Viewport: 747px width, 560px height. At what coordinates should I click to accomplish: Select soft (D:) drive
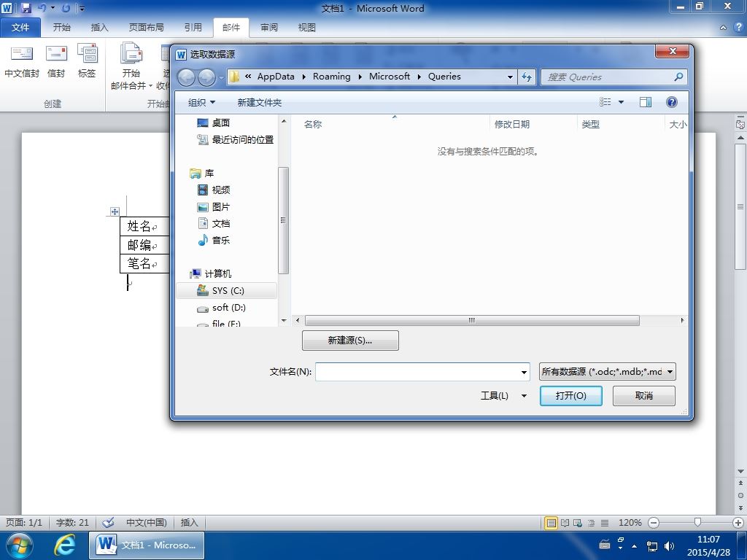click(222, 308)
